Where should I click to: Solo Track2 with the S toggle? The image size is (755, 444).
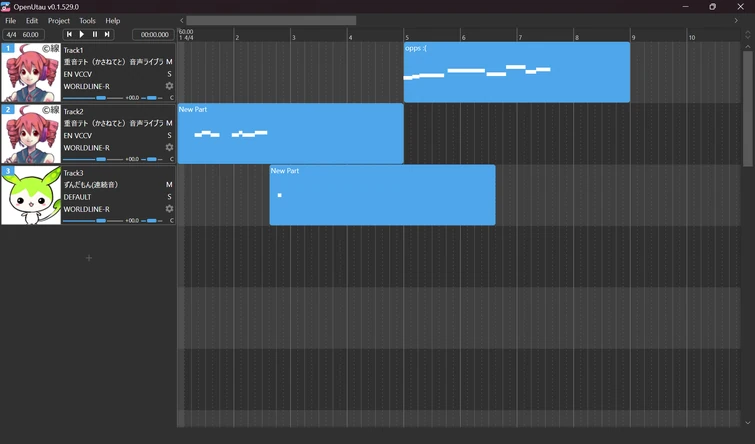pyautogui.click(x=169, y=135)
